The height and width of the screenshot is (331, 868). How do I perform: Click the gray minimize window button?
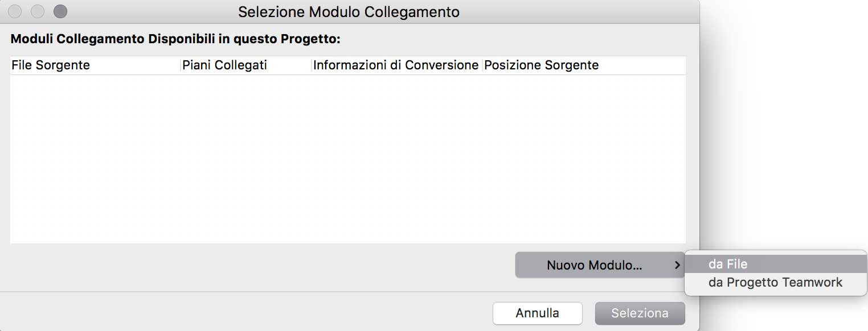click(38, 11)
